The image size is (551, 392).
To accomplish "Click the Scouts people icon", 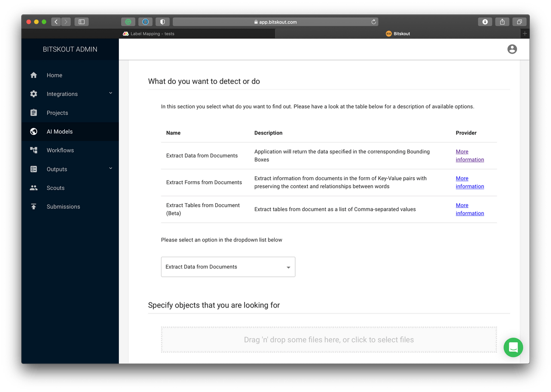I will 34,188.
